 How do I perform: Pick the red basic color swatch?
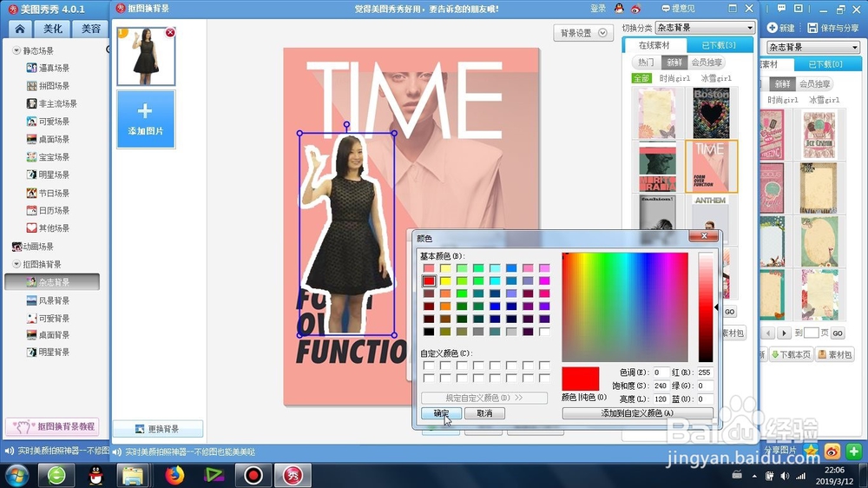coord(429,280)
